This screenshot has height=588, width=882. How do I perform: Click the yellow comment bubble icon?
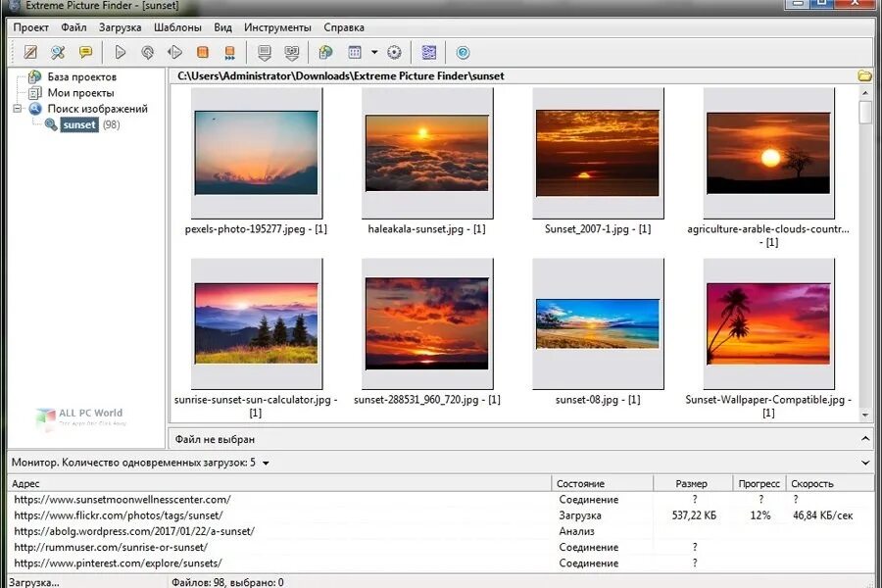tap(85, 52)
